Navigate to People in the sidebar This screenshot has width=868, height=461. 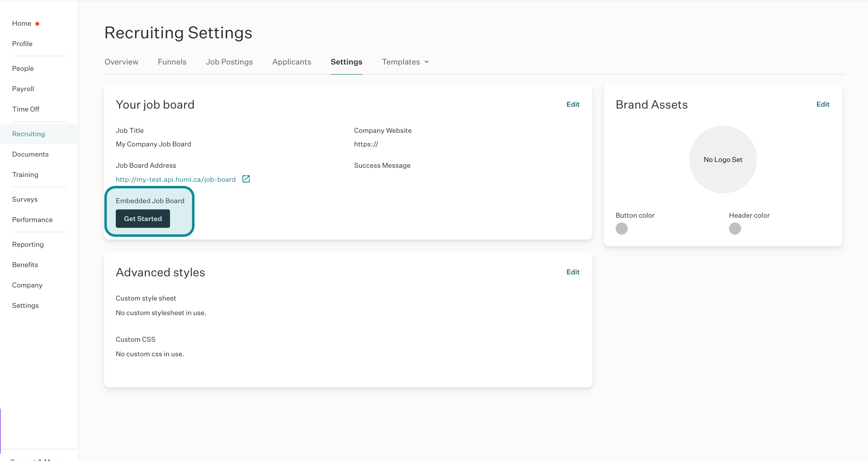[23, 68]
